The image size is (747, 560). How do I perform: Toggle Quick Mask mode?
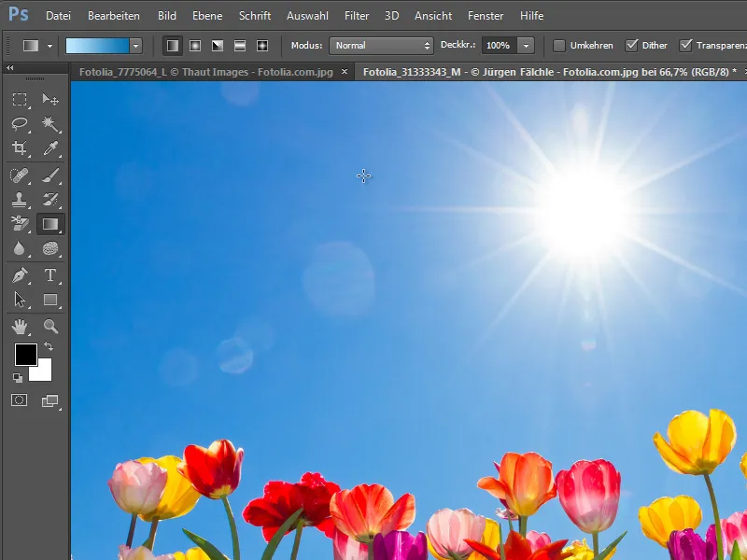(x=20, y=400)
